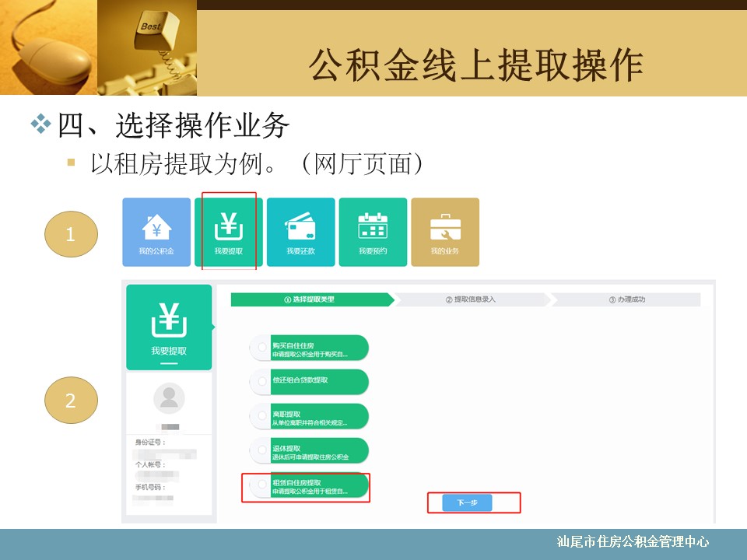Screen dimensions: 747x560
Task: Open the 我要还款 card icon tile
Action: pos(300,232)
